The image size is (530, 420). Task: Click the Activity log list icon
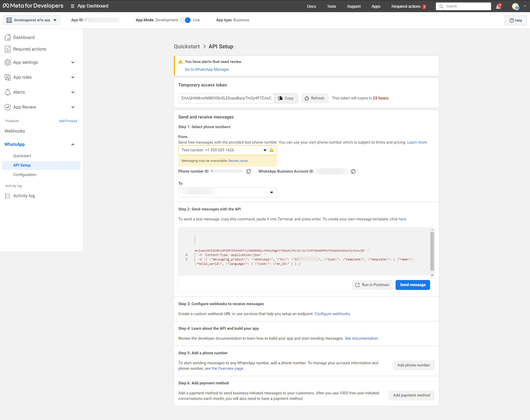tap(8, 196)
